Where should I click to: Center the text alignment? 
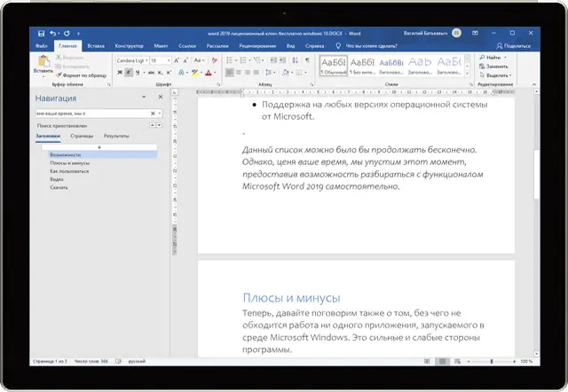[239, 73]
